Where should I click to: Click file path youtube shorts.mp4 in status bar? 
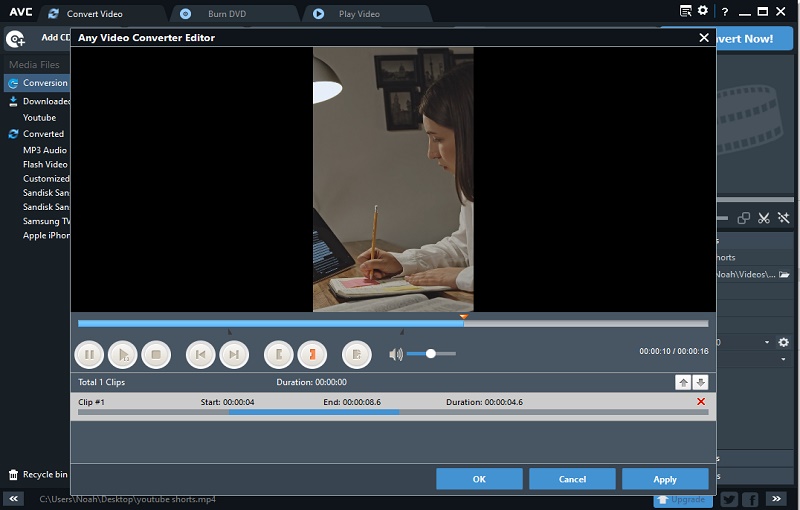tap(128, 499)
